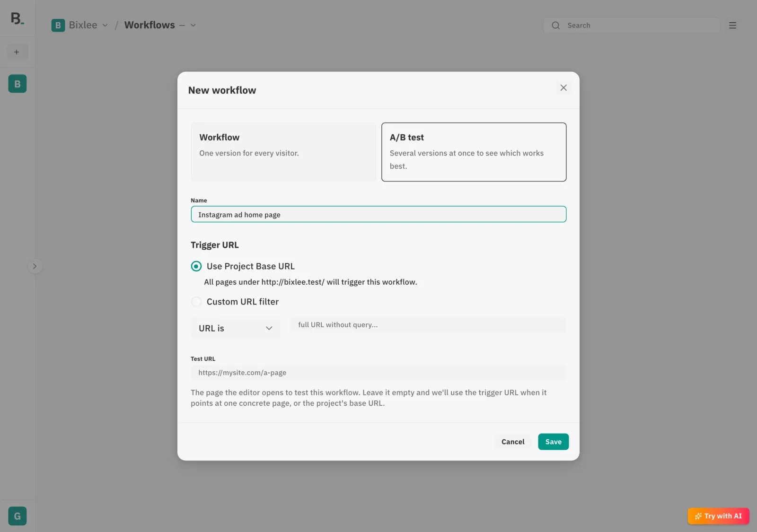757x532 pixels.
Task: Open the URL is dropdown
Action: (235, 328)
